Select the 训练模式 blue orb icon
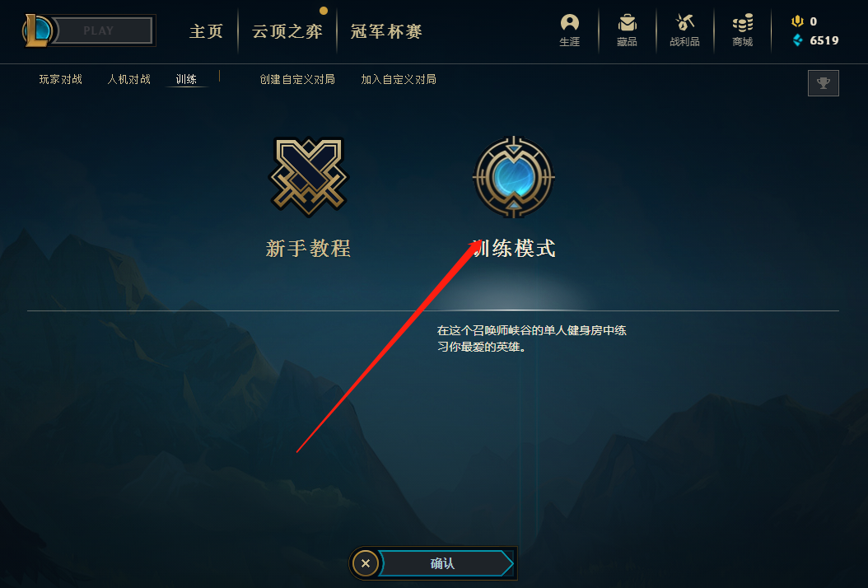Screen dimensions: 868x588 [514, 177]
